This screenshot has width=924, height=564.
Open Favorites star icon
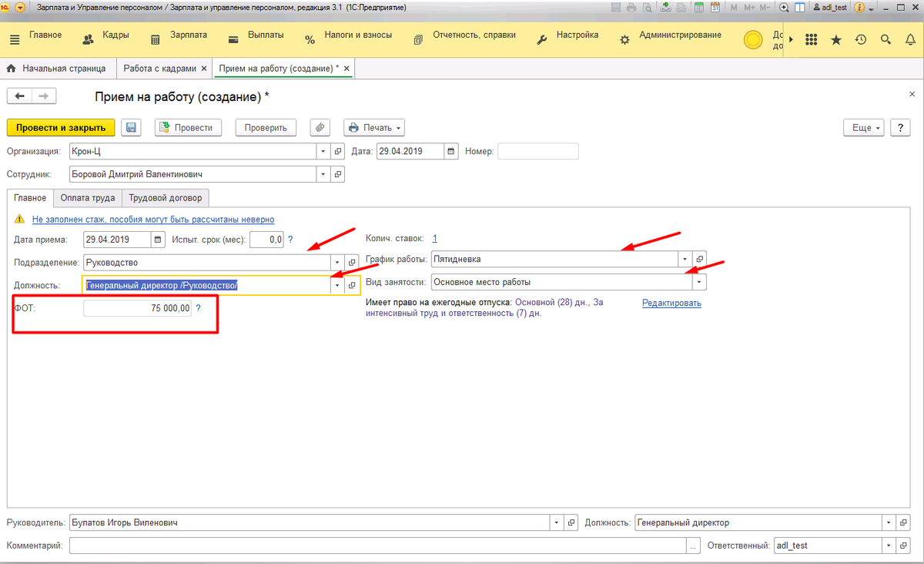coord(835,39)
